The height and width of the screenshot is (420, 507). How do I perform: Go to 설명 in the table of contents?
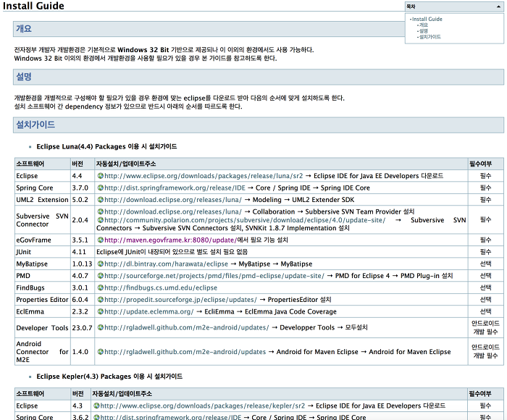pyautogui.click(x=424, y=31)
